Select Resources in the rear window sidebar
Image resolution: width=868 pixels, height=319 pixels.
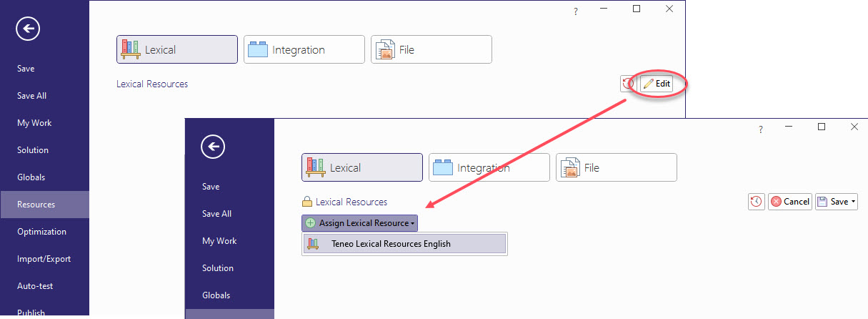click(44, 205)
